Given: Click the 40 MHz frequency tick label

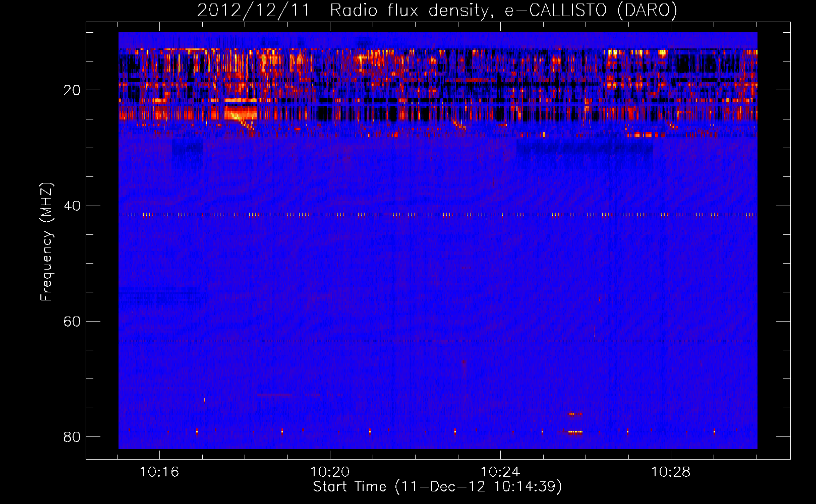Looking at the screenshot, I should tap(72, 206).
